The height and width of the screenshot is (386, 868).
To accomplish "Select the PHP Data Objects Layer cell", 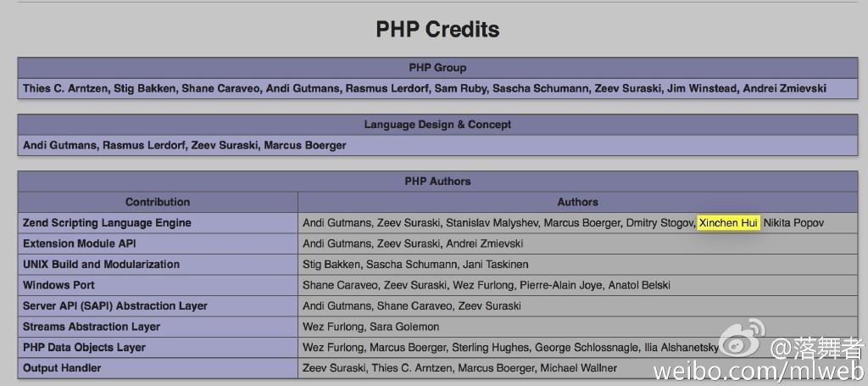I will coord(158,348).
